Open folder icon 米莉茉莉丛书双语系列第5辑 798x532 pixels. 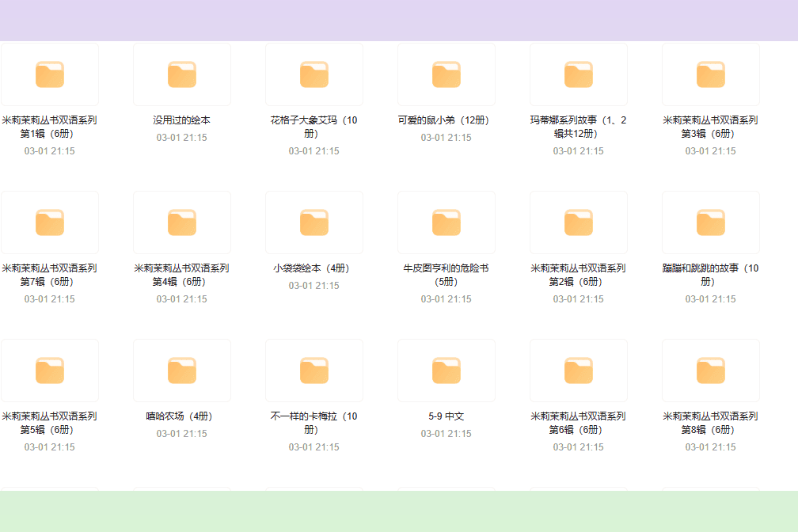coord(50,370)
